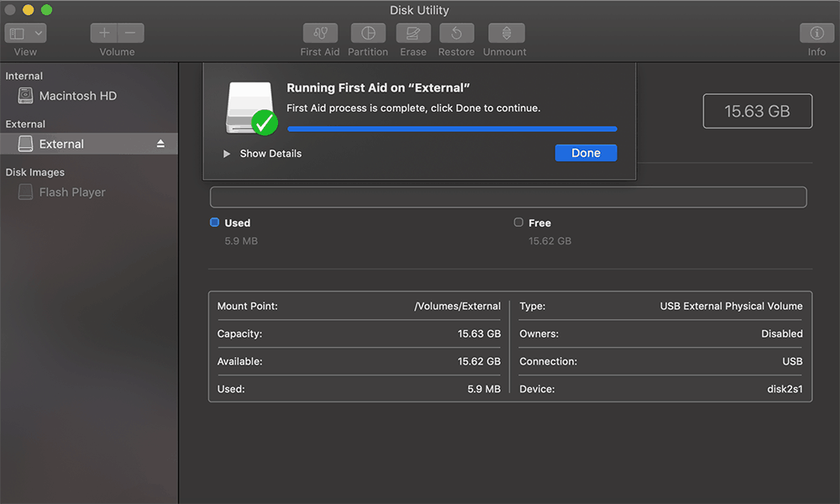Click the 15.62 GB text under Free legend
840x504 pixels.
pyautogui.click(x=549, y=241)
